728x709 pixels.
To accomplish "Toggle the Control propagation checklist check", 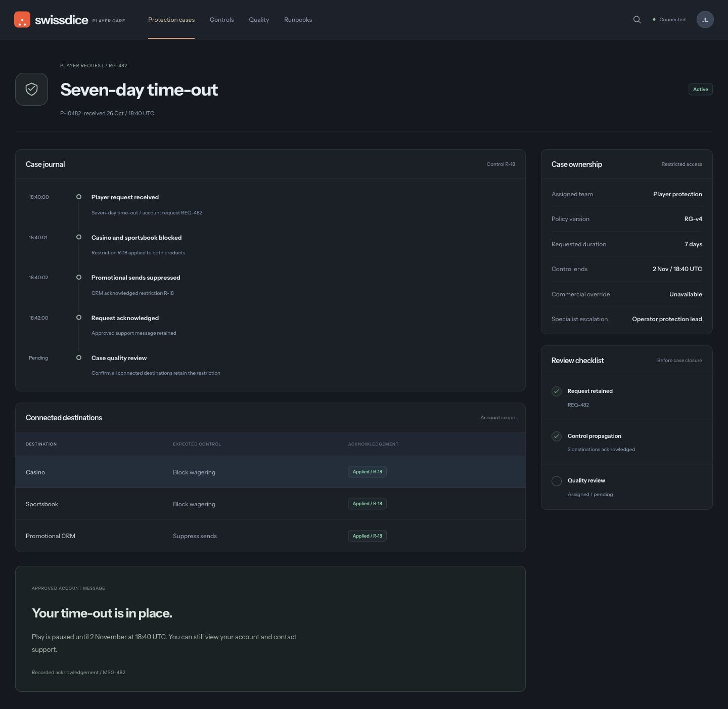I will (557, 436).
